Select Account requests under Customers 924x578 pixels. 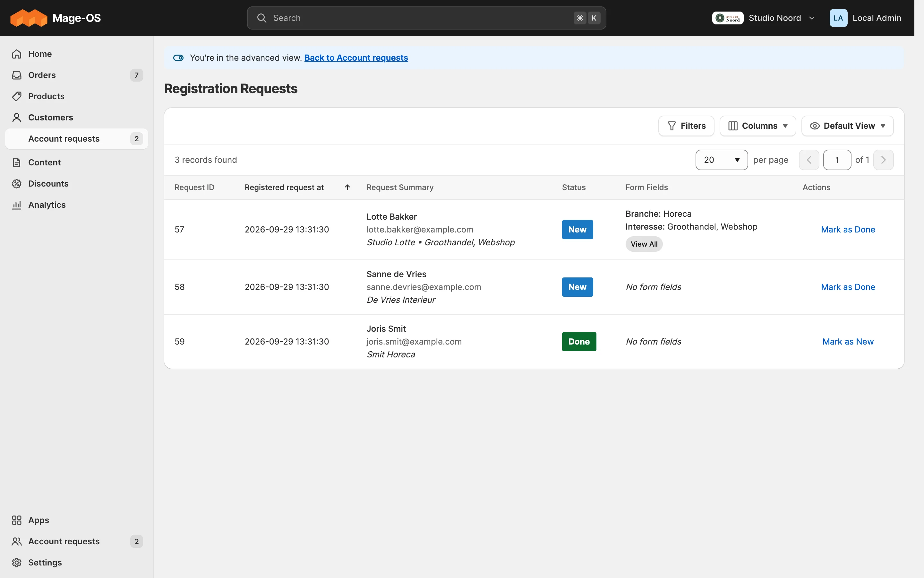click(x=77, y=139)
